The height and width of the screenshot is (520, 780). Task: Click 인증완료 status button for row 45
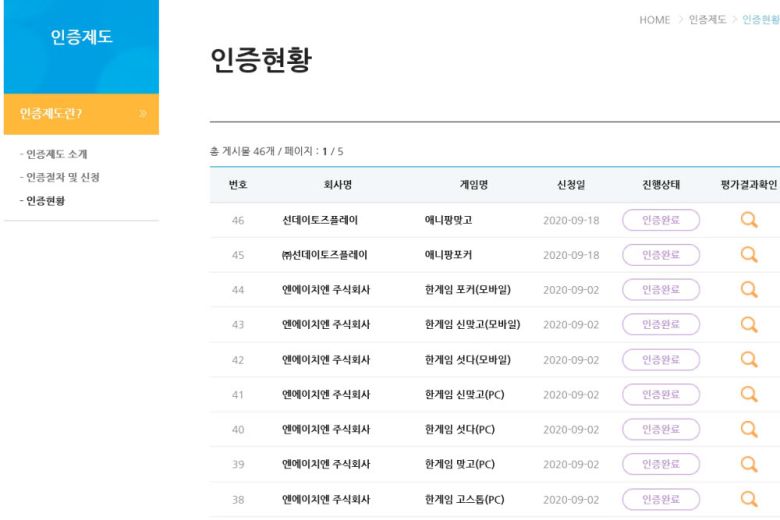tap(661, 255)
